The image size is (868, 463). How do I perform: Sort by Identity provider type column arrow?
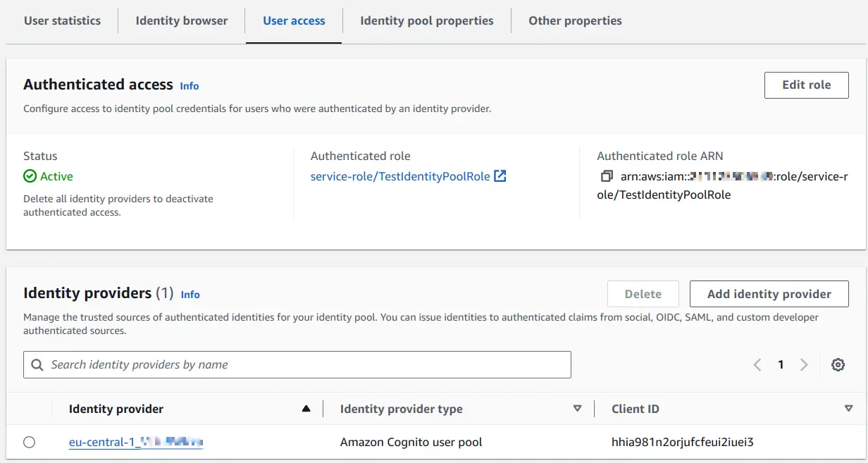(x=578, y=409)
